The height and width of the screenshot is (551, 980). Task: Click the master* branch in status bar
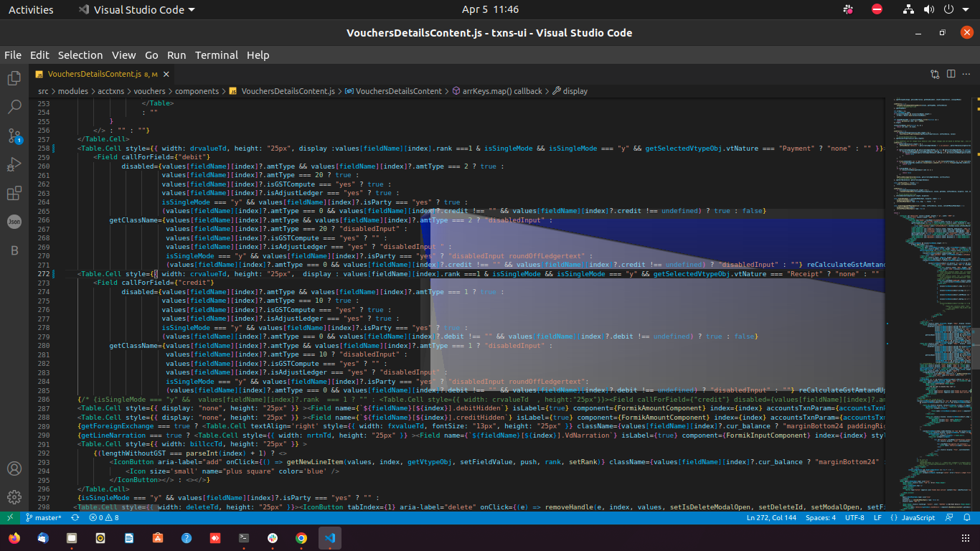click(x=42, y=517)
